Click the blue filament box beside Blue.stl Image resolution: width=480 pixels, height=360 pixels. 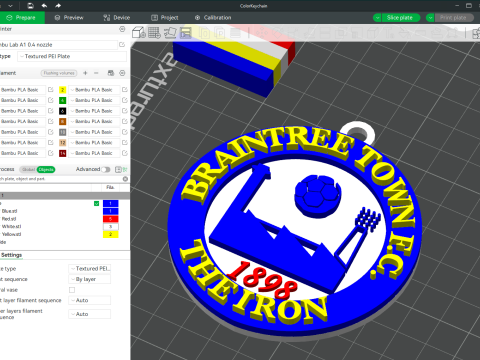coord(111,211)
